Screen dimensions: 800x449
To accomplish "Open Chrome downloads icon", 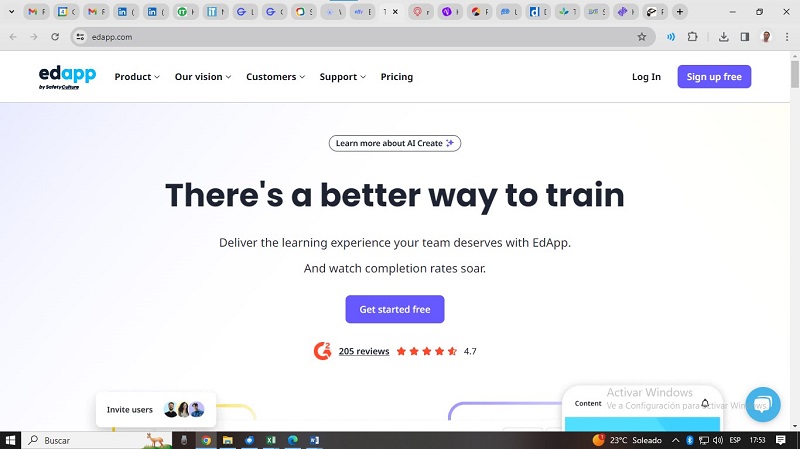I will [723, 37].
